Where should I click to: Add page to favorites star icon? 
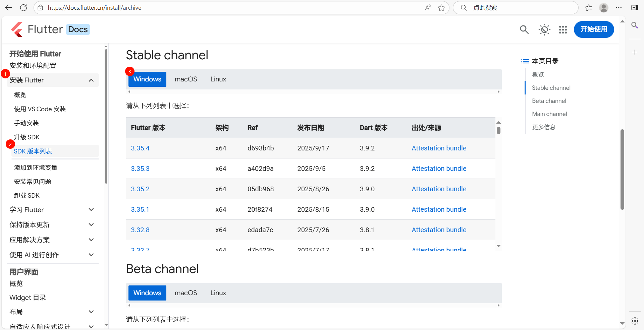441,8
